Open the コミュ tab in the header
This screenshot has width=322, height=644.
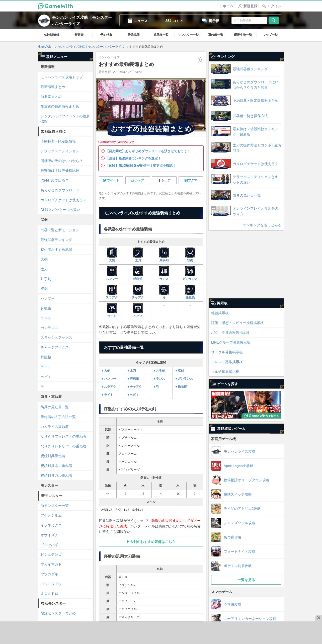tap(174, 21)
